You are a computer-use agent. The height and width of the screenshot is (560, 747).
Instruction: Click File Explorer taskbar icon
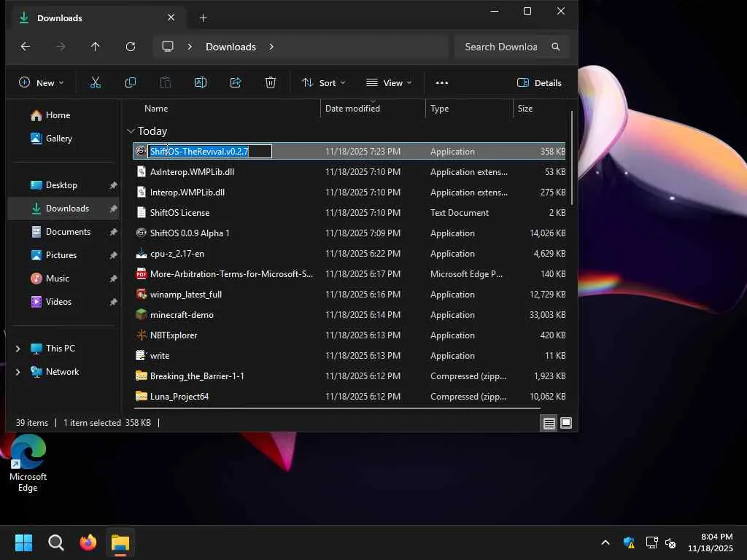(x=120, y=542)
